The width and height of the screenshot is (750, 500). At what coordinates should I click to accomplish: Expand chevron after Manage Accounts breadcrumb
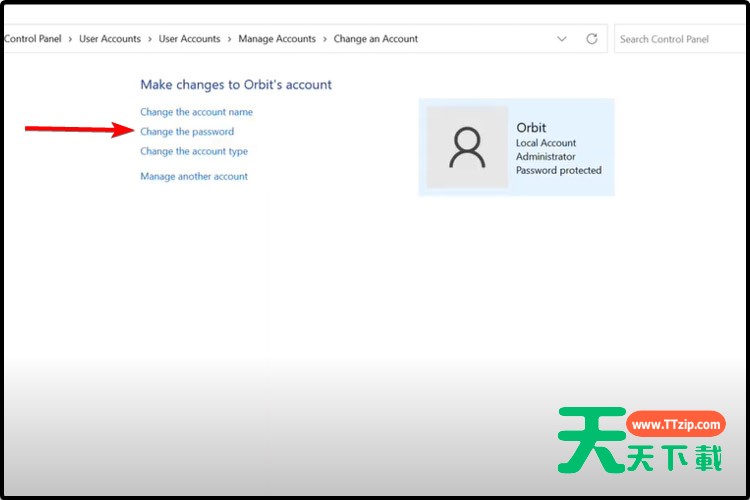tap(325, 39)
